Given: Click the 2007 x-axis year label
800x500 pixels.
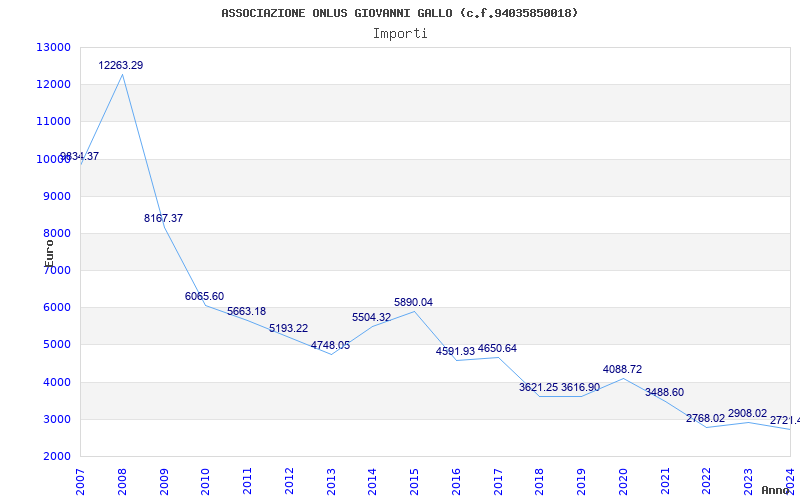Looking at the screenshot, I should pyautogui.click(x=80, y=481).
